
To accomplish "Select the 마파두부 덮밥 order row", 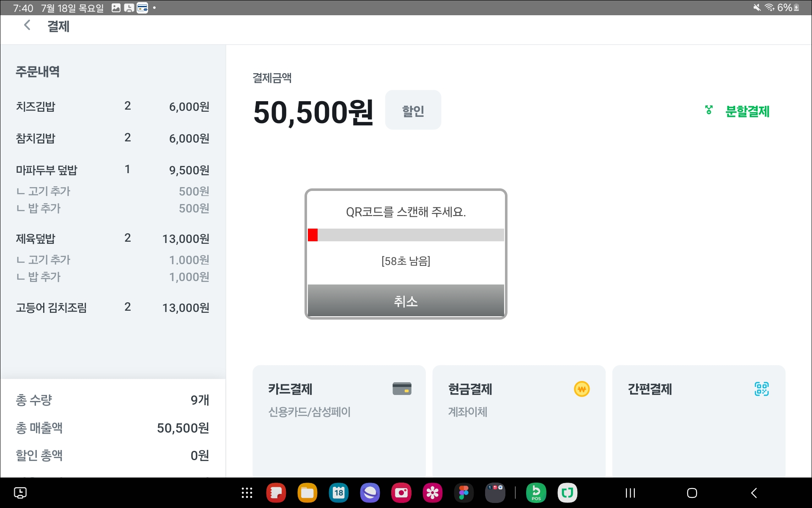I will click(113, 170).
